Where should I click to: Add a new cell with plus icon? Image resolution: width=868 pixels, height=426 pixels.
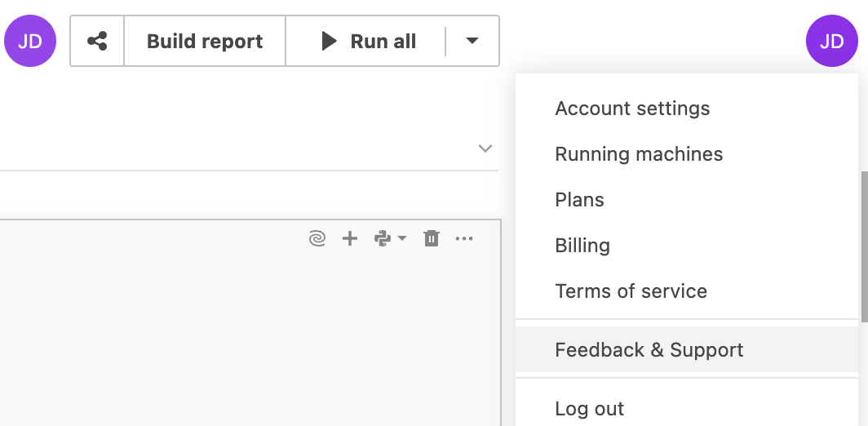tap(350, 238)
